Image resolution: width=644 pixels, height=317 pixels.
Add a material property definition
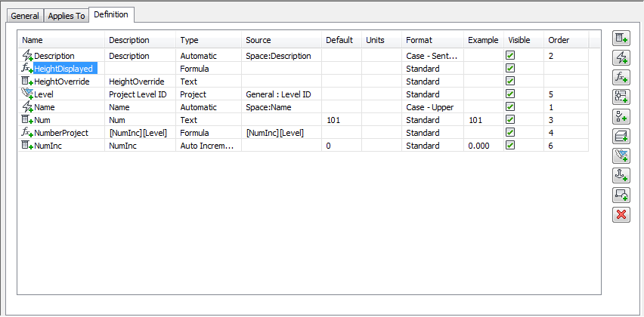point(621,136)
